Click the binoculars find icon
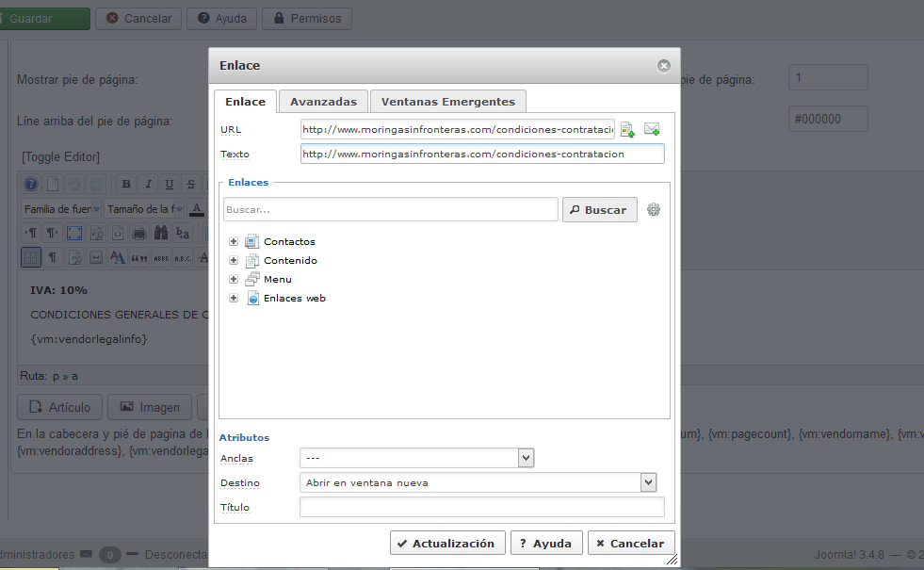Viewport: 924px width, 570px height. (x=161, y=233)
